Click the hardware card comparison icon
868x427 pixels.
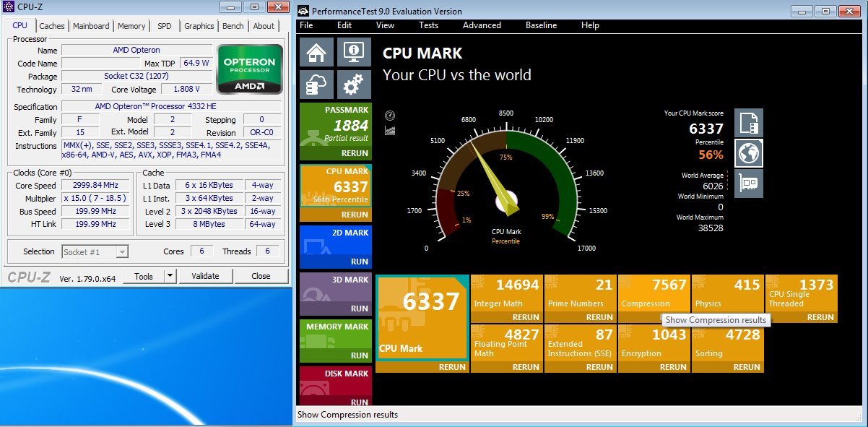pos(749,183)
